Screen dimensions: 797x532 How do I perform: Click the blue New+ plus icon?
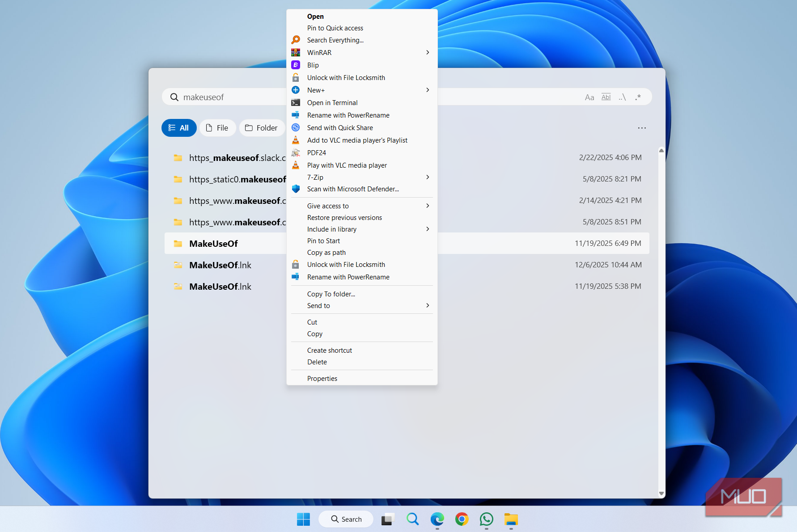click(x=296, y=90)
